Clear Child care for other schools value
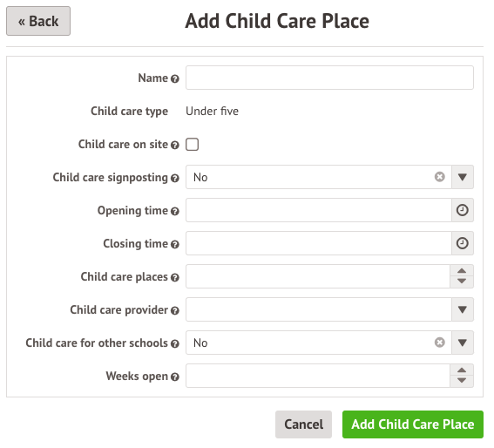Image resolution: width=494 pixels, height=448 pixels. (x=439, y=343)
